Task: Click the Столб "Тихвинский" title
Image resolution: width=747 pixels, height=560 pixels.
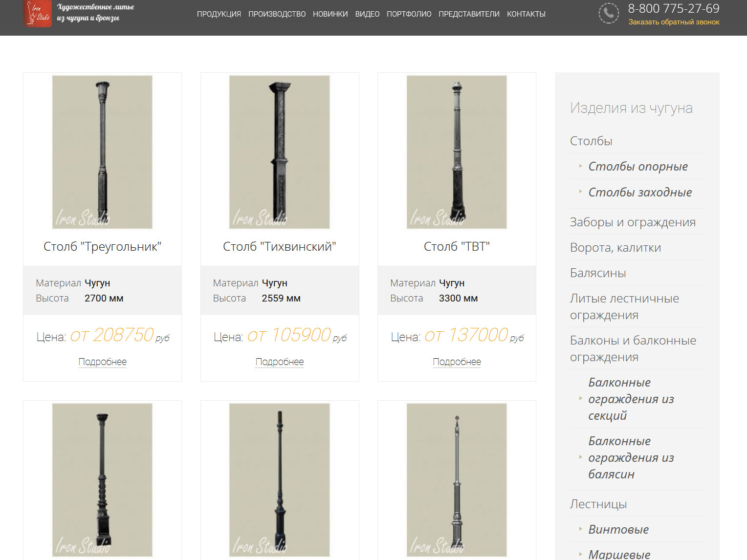Action: coord(280,246)
